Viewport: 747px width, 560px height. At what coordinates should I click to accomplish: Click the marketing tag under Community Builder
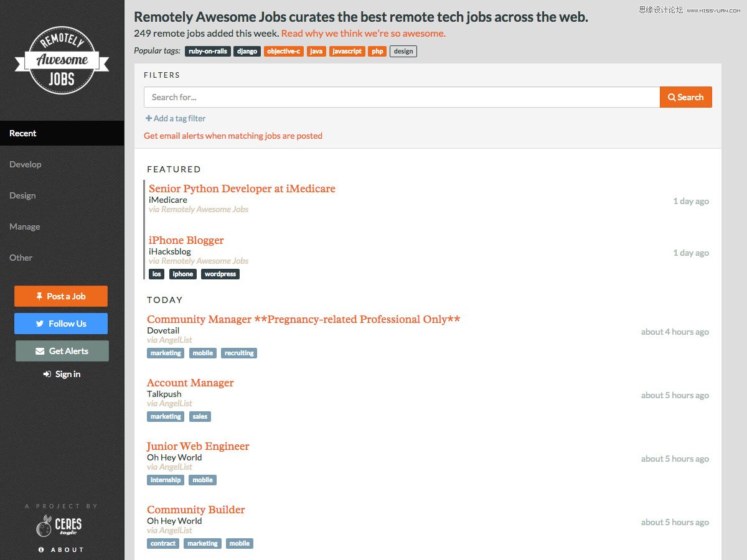202,543
